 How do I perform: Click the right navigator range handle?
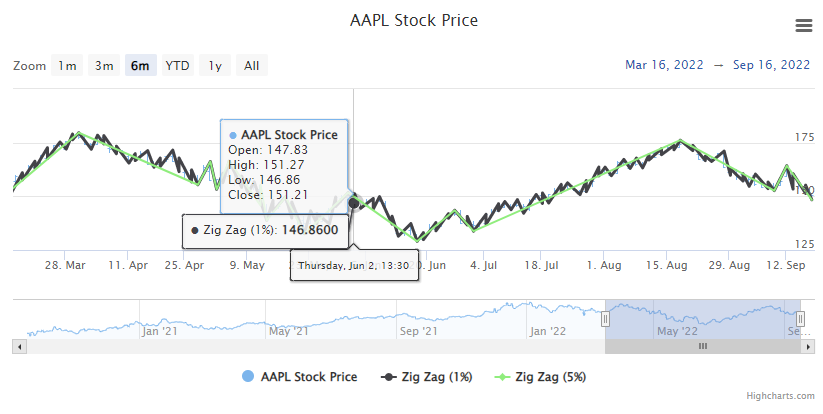tap(800, 319)
